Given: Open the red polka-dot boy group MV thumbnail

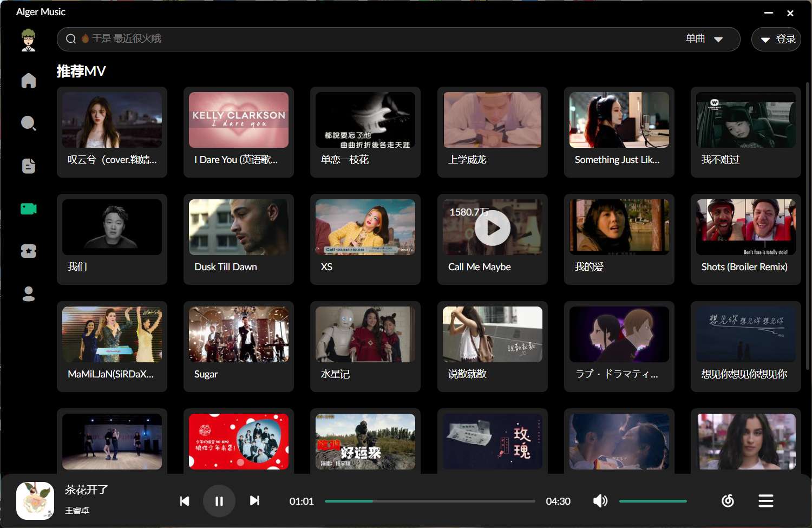Looking at the screenshot, I should [239, 441].
